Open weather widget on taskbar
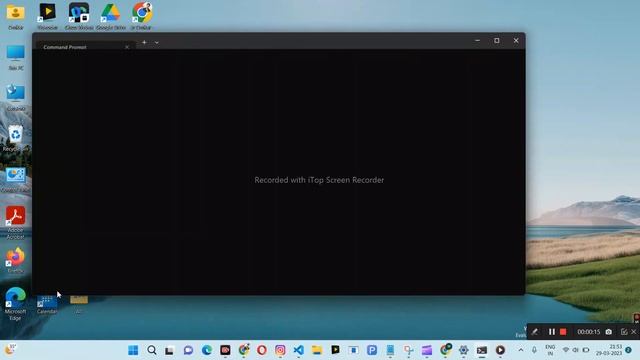 10,349
